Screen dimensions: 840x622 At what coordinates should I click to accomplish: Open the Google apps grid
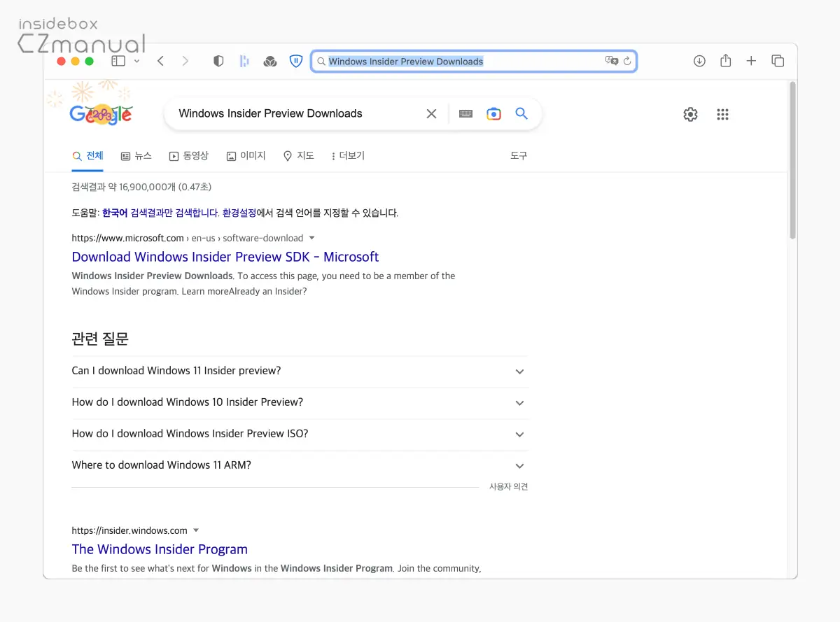tap(723, 114)
